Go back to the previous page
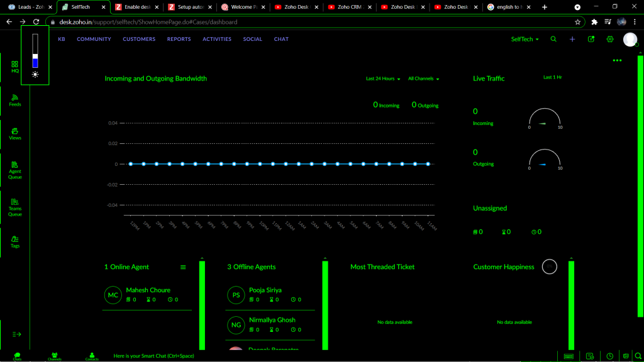Image resolution: width=644 pixels, height=362 pixels. point(9,22)
